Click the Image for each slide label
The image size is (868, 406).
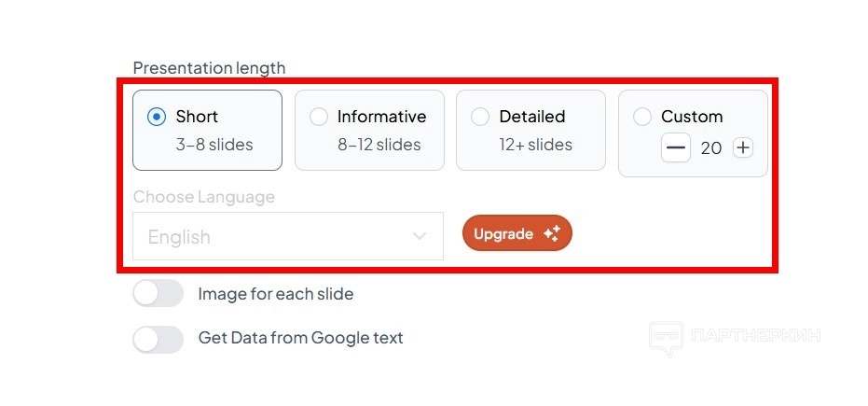(275, 294)
